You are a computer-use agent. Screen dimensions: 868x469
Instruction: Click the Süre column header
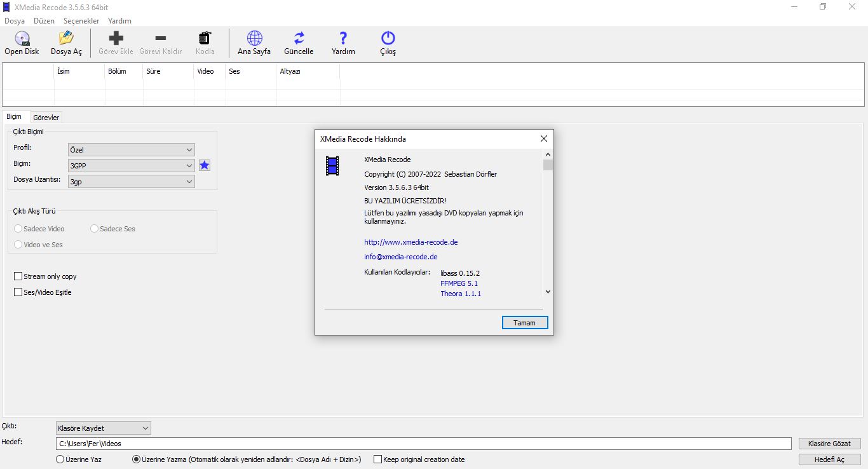coord(168,71)
